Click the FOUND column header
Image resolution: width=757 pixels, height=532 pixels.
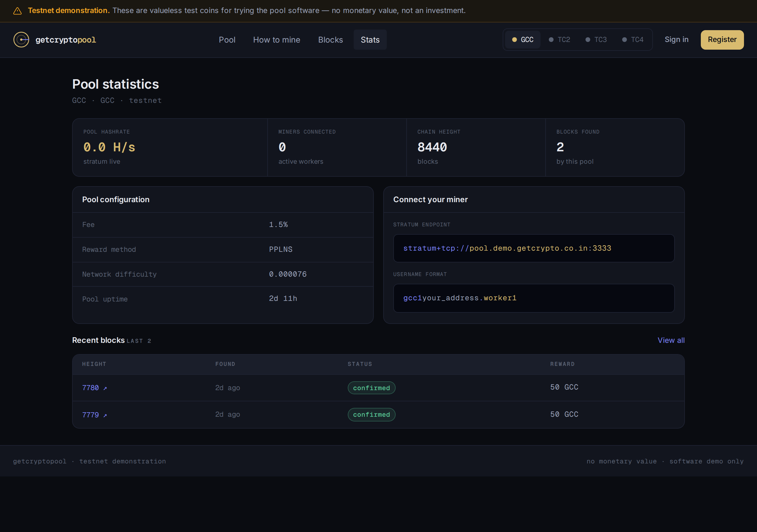(x=225, y=364)
